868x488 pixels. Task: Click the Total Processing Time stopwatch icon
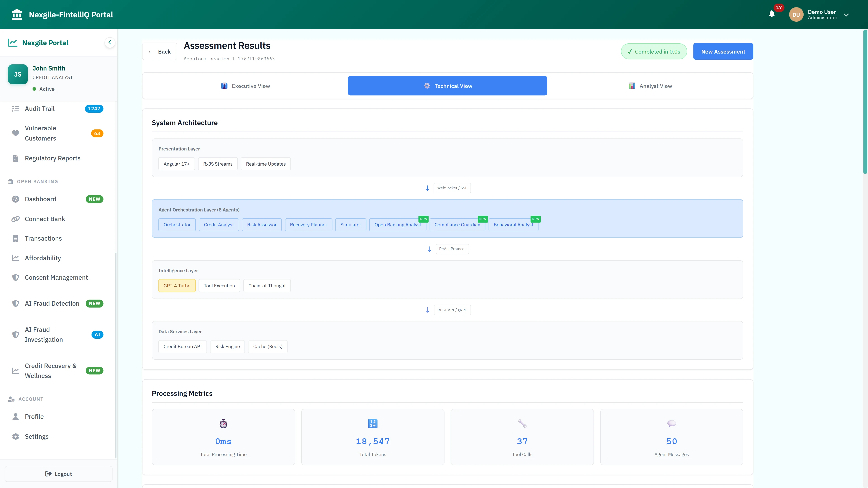point(223,424)
